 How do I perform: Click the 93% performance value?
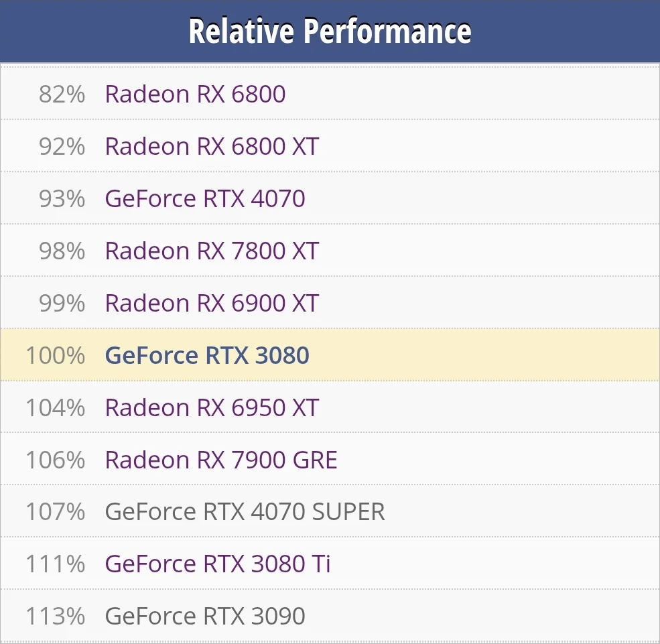point(62,199)
